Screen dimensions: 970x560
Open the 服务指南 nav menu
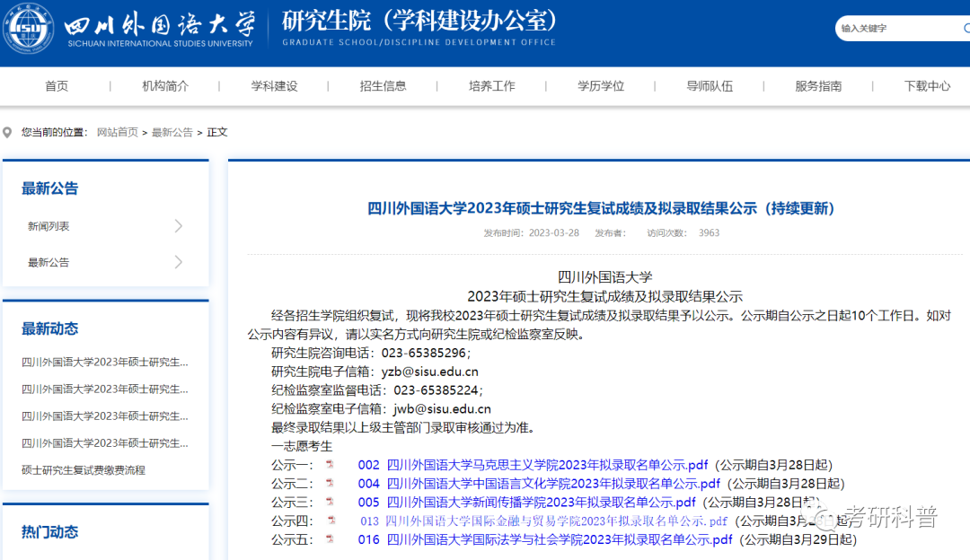tap(818, 86)
